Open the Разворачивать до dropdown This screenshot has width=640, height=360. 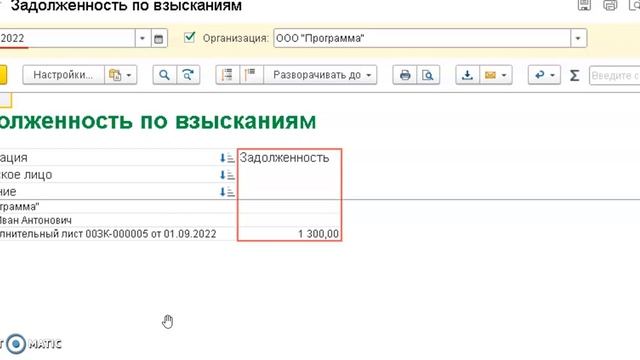(320, 75)
